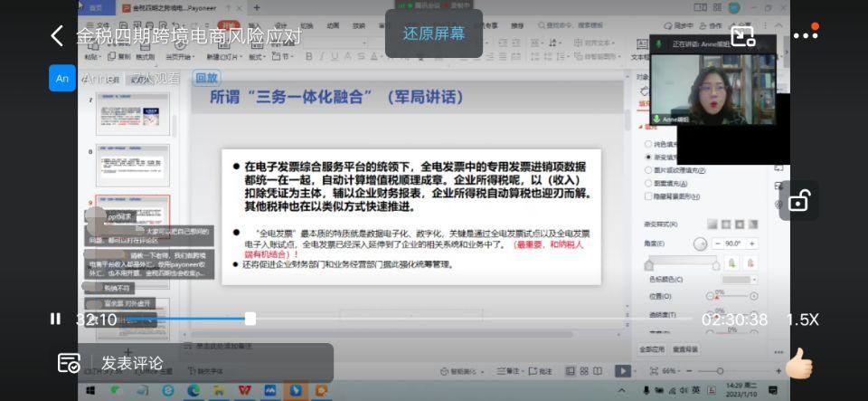This screenshot has width=868, height=401.
Task: Toggle the 备注 notes button
Action: [508, 371]
